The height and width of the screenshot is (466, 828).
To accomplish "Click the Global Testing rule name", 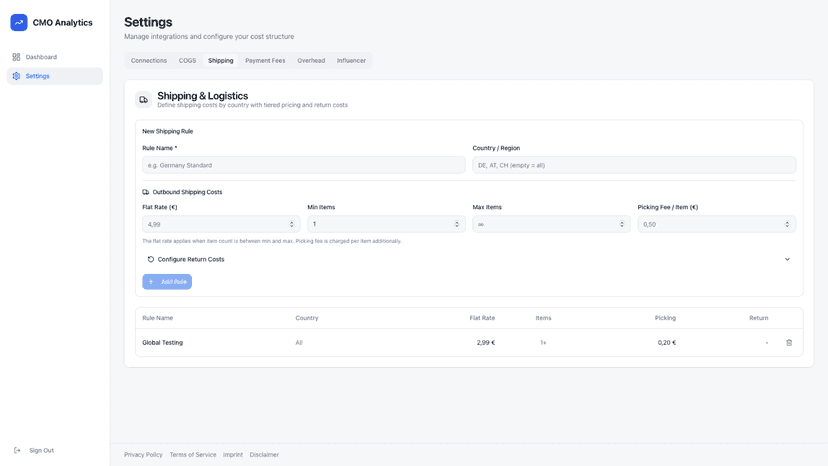I will (x=163, y=342).
